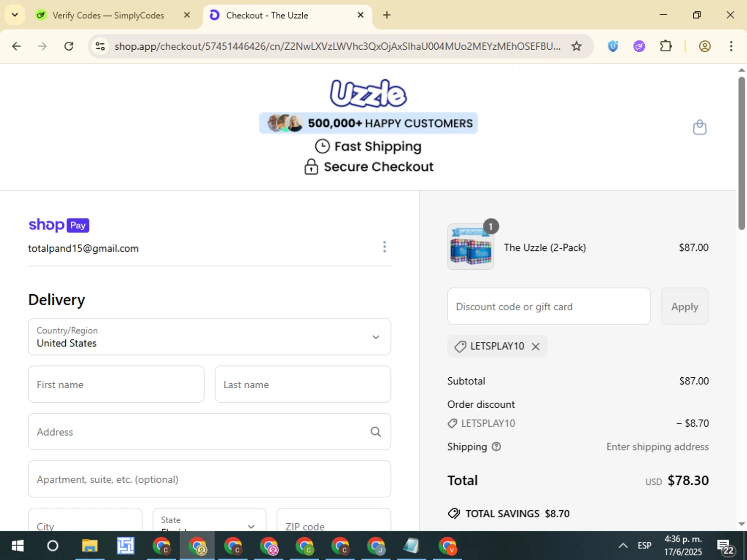Open Shop Pay account options three-dot menu
The image size is (747, 560).
[384, 247]
